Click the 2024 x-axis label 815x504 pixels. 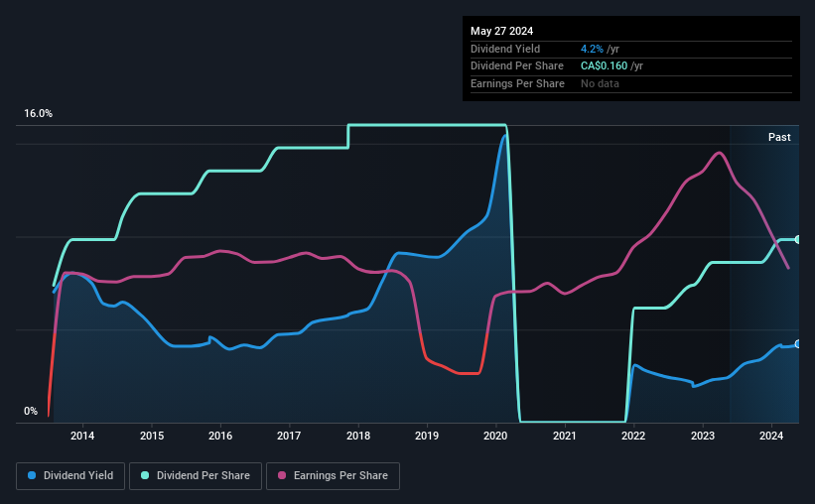click(771, 436)
